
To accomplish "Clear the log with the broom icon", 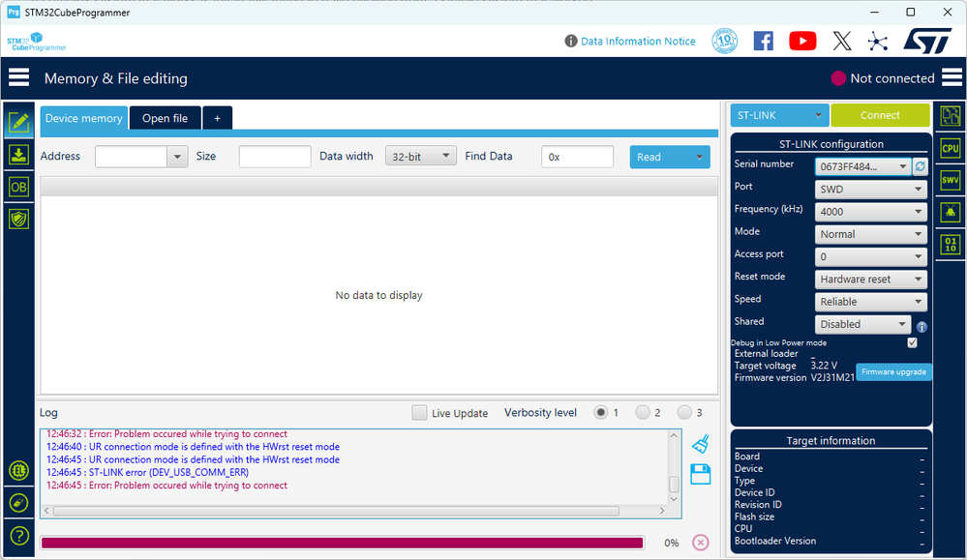I will [x=701, y=444].
